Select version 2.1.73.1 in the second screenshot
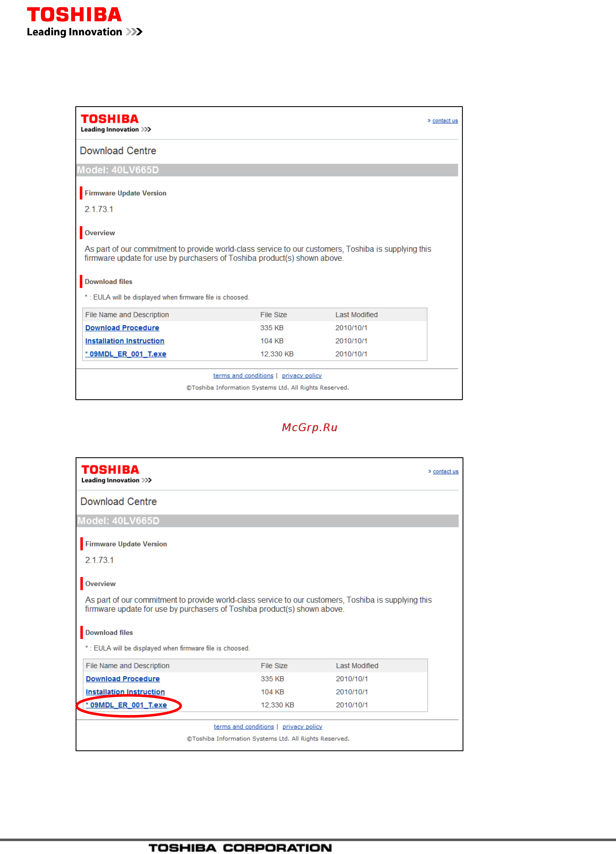The image size is (616, 854). point(99,560)
